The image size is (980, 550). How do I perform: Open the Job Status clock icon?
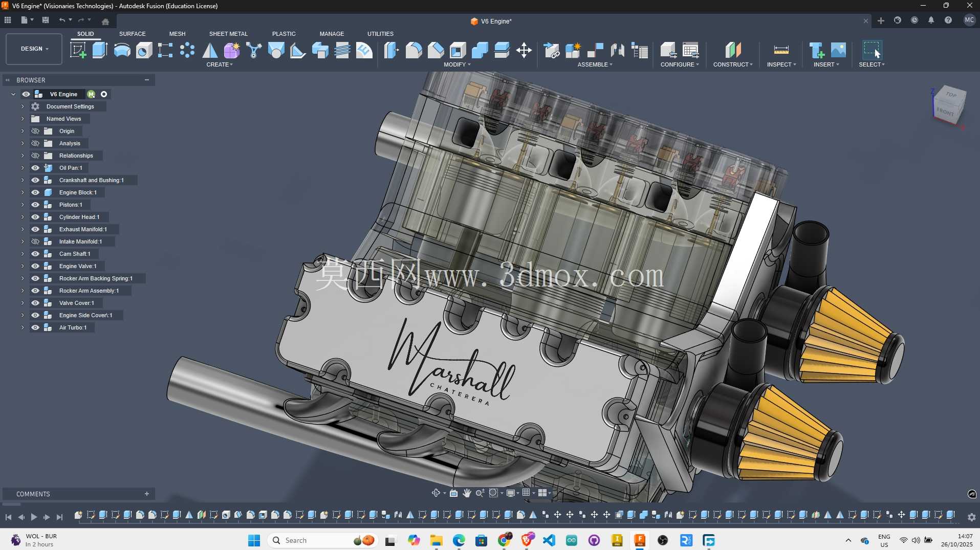coord(914,20)
